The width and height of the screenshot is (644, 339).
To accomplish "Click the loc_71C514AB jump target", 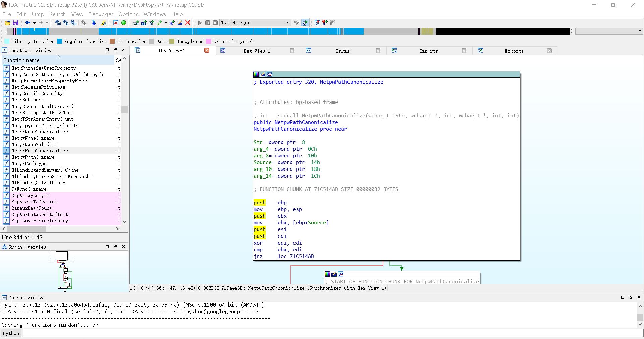I will [296, 256].
